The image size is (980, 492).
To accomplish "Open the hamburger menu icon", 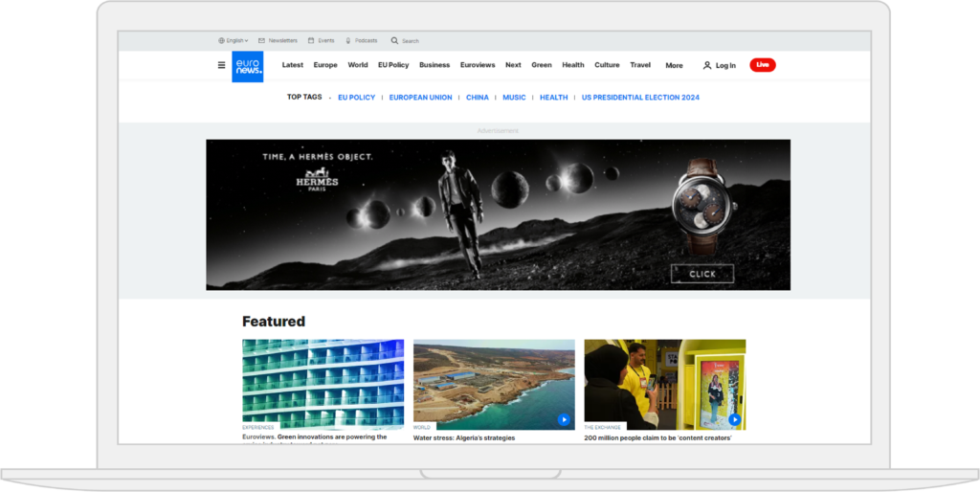I will tap(222, 65).
